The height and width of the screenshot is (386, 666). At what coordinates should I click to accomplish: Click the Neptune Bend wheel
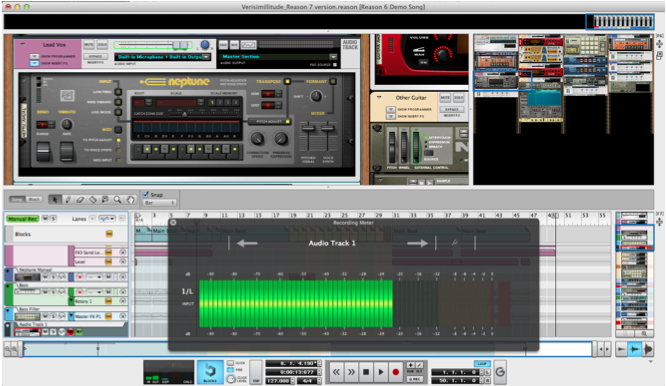(43, 152)
